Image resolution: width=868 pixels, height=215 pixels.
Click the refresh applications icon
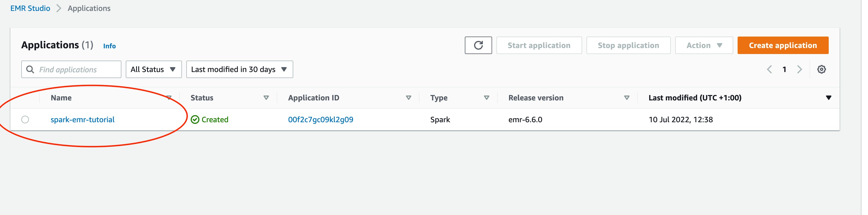pos(478,45)
